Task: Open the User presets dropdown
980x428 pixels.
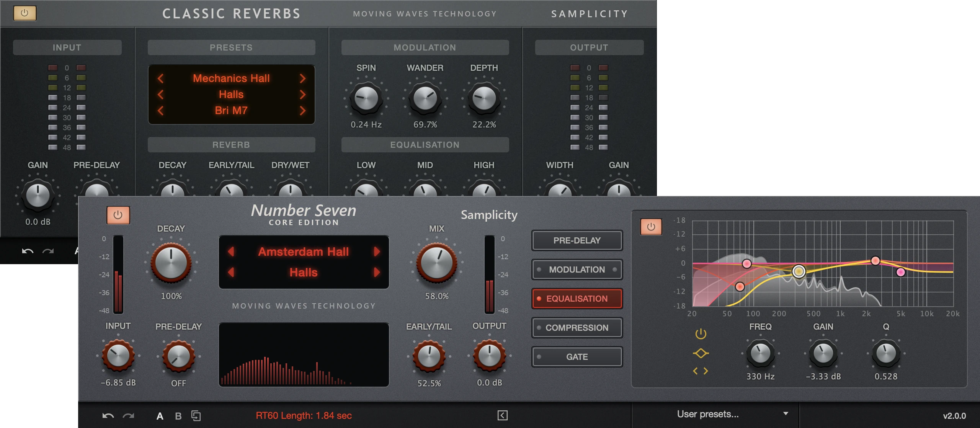Action: (715, 414)
